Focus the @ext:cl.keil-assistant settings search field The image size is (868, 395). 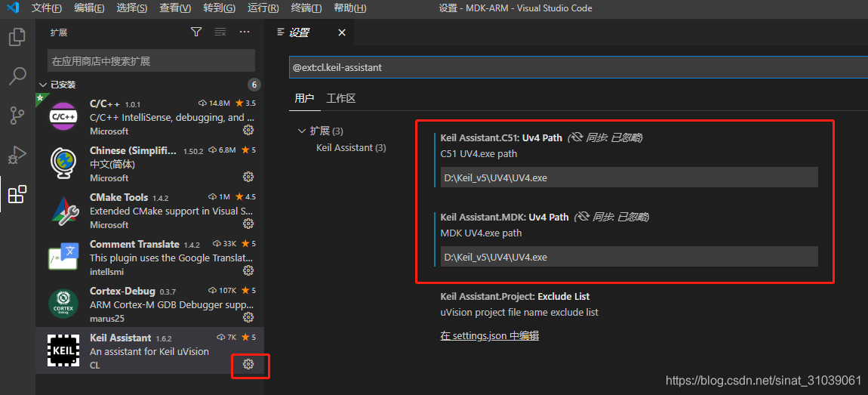tap(578, 67)
